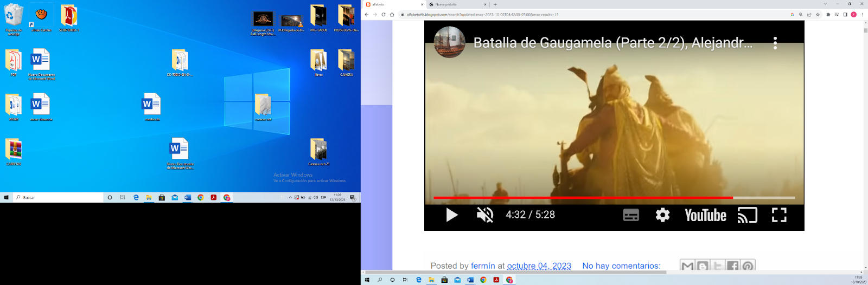Share the post by email icon
868x285 pixels.
coord(687,265)
